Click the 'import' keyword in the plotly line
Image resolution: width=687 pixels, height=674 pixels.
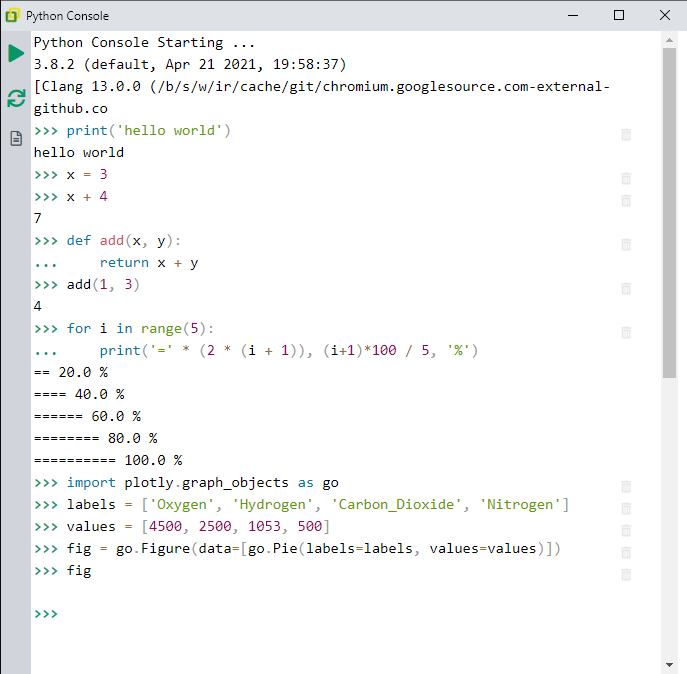click(91, 482)
